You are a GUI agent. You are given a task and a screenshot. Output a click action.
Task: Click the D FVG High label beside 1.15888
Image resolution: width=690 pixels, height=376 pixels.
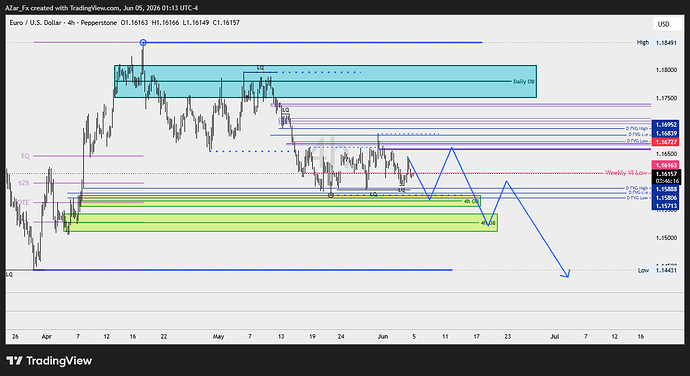[x=637, y=188]
